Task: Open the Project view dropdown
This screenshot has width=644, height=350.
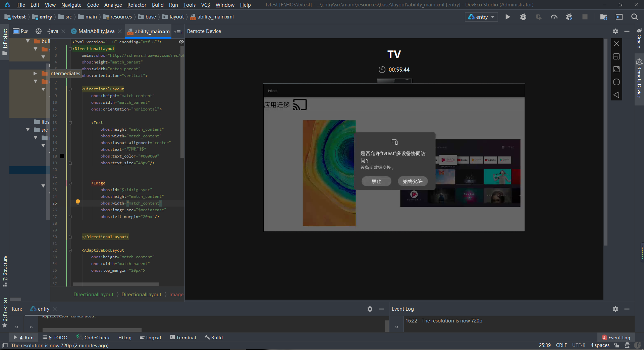Action: coord(20,31)
